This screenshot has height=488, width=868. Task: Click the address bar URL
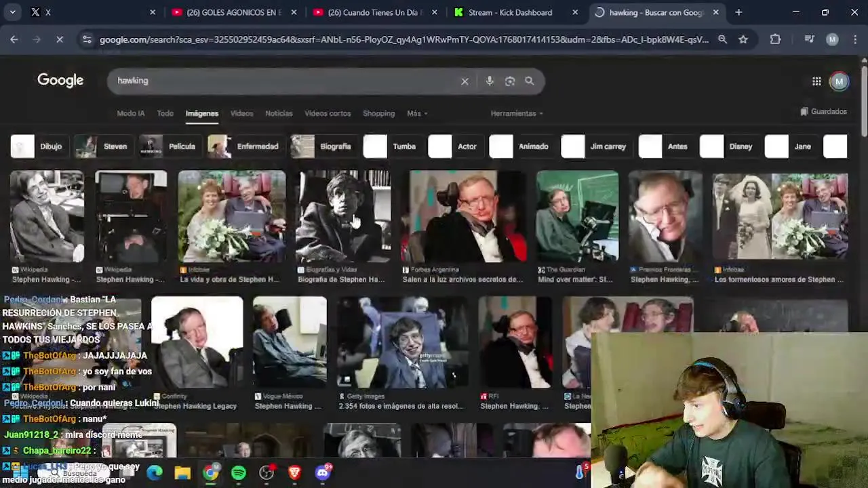403,39
